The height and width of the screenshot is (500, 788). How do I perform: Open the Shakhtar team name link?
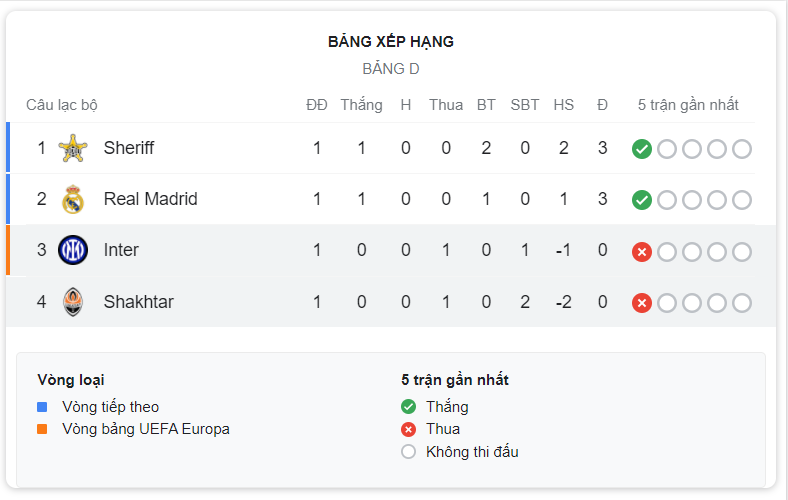tap(139, 302)
